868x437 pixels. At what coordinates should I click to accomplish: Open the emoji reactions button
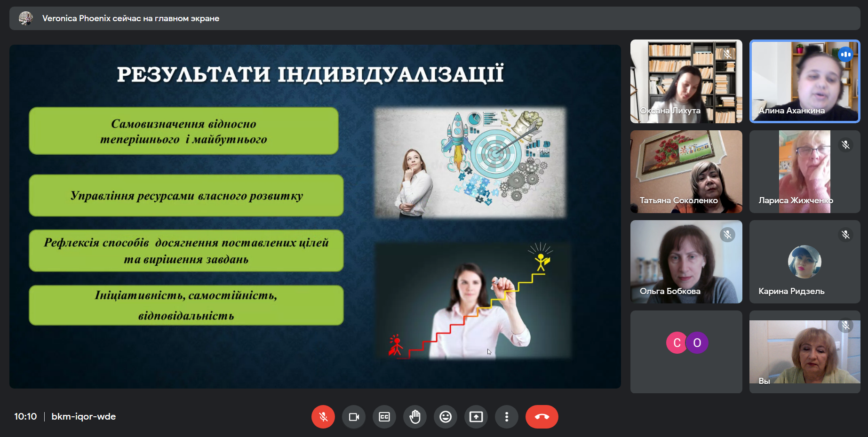pos(446,417)
